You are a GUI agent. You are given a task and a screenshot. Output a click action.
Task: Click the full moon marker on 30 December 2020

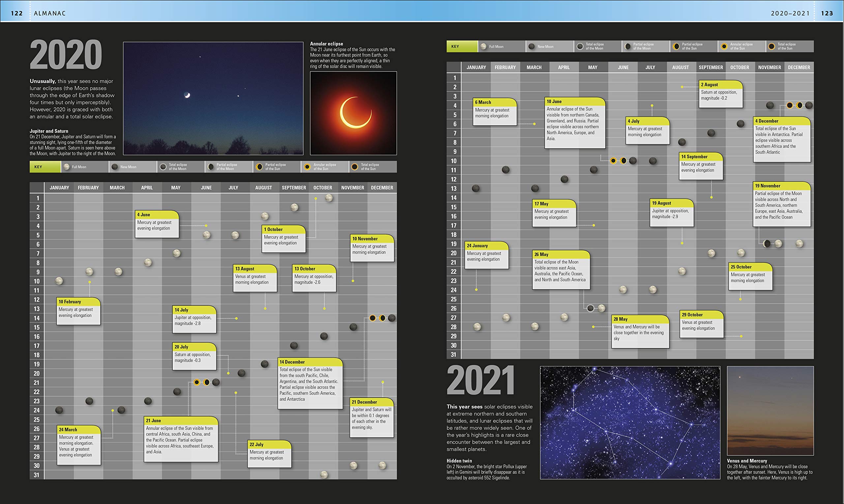[x=382, y=465]
